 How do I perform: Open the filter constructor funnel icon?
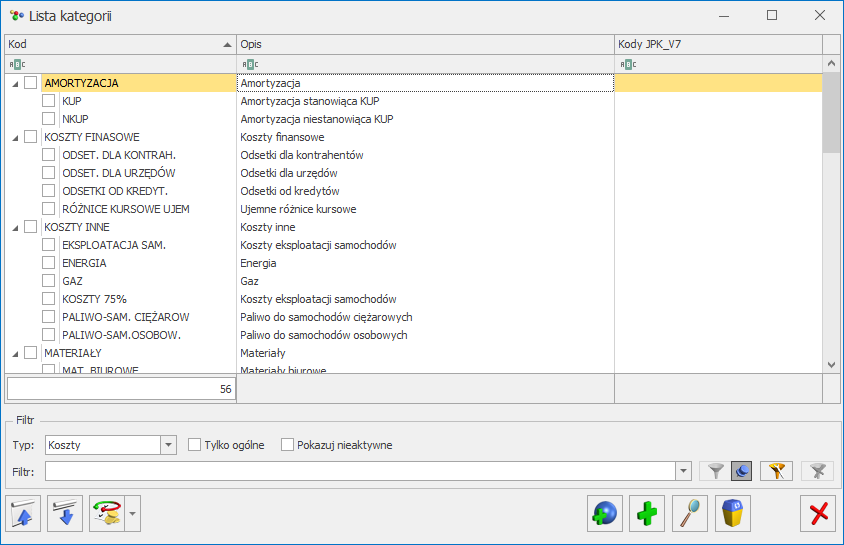point(776,471)
